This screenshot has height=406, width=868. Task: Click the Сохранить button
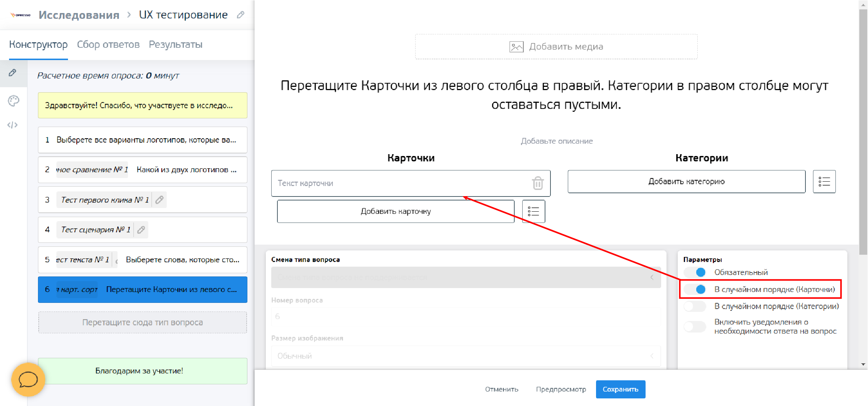click(x=621, y=389)
